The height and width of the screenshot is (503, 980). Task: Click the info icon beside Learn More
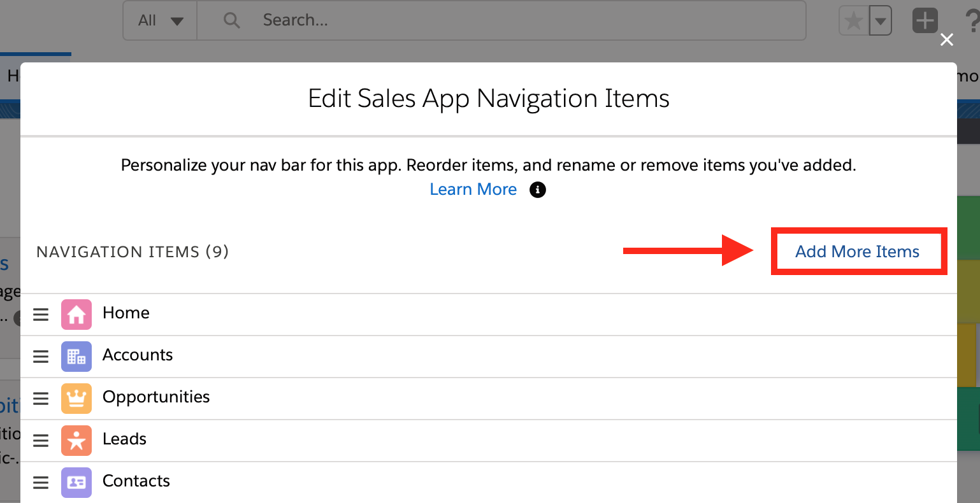[x=538, y=190]
